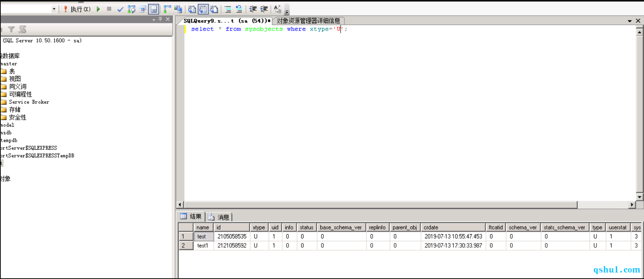Select the SQL Server 10.50.1600 - sa node
This screenshot has width=644, height=279.
tap(42, 41)
